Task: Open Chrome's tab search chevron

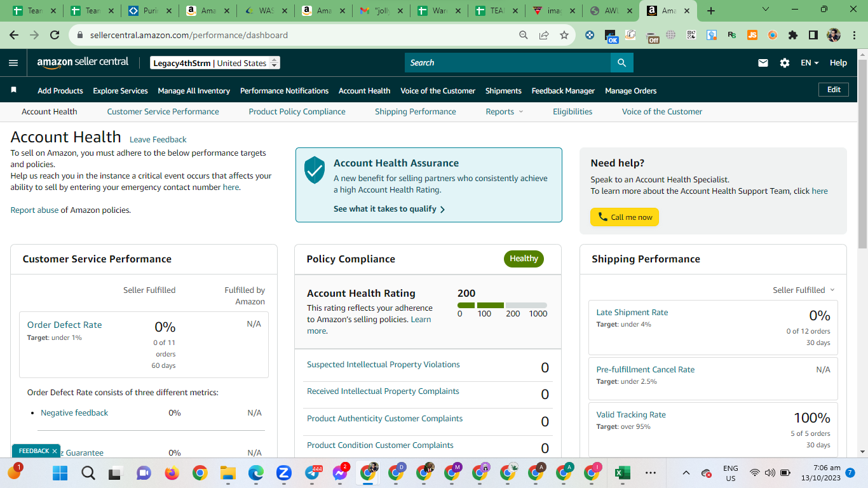Action: (765, 10)
